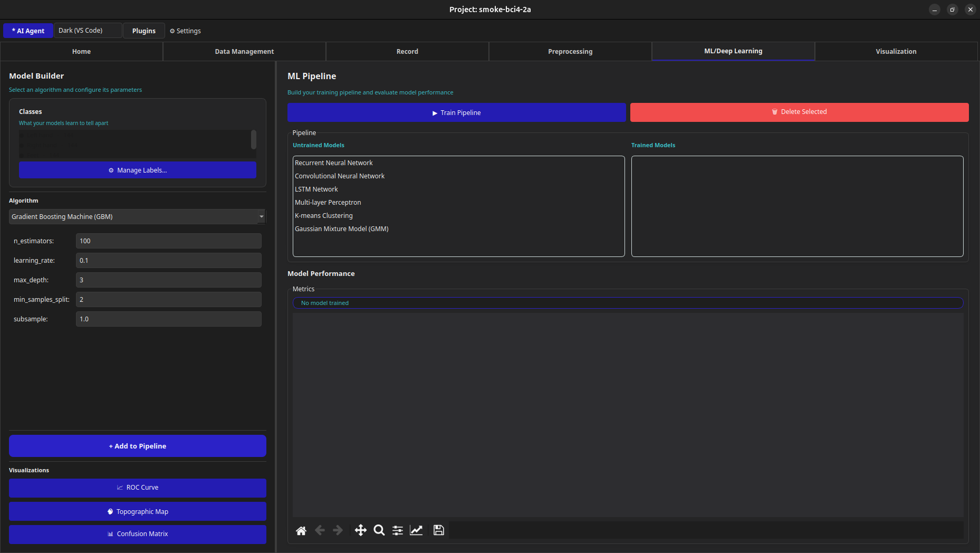Open the configure subplots sliders icon
Screen dimensions: 980x553
(398, 530)
